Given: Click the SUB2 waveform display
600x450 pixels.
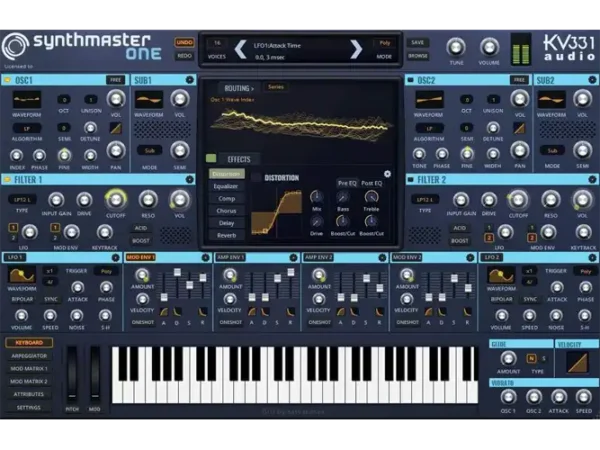Looking at the screenshot, I should (551, 99).
